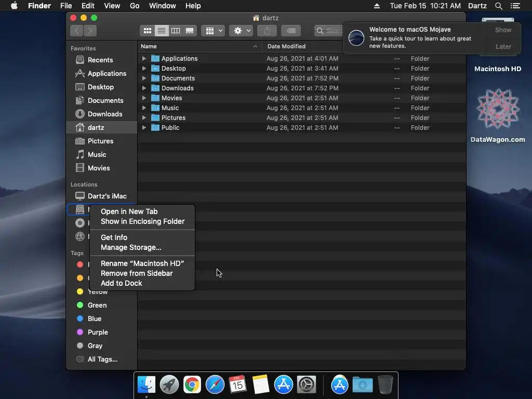Viewport: 532px width, 399px height.
Task: Open Applications in the sidebar
Action: (101, 74)
